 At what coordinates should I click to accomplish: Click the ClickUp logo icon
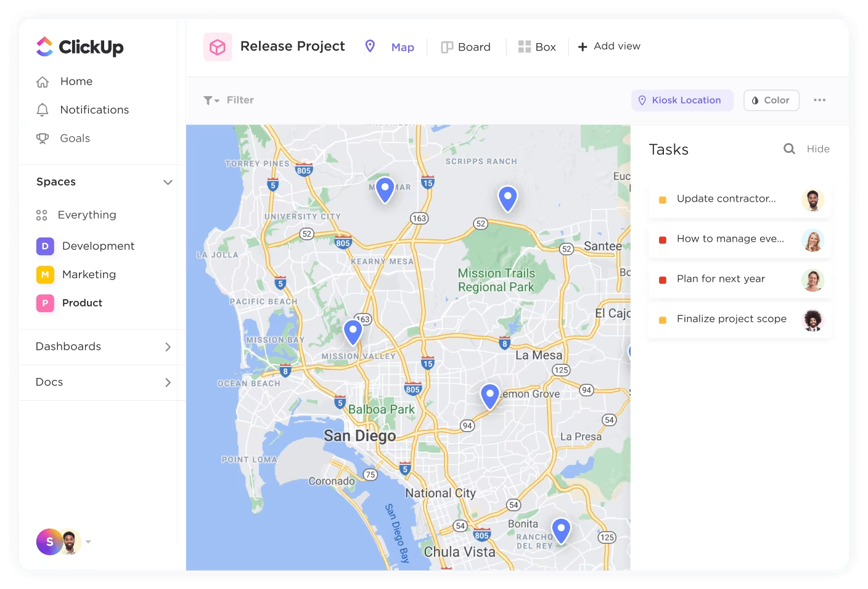coord(45,47)
